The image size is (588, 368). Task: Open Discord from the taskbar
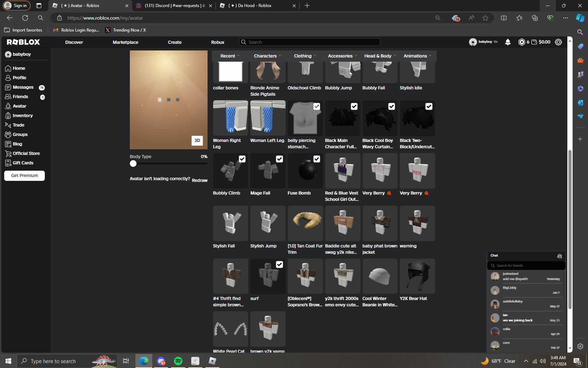tap(161, 361)
